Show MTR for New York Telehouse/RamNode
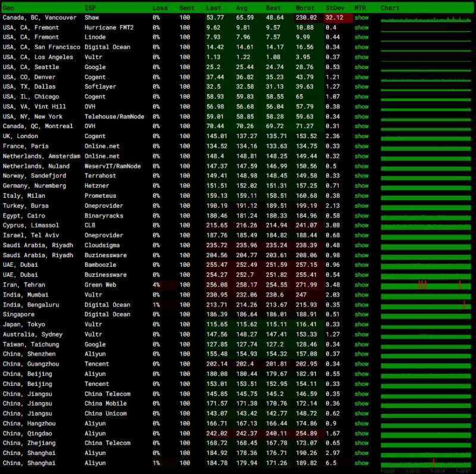Viewport: 476px width, 474px height. tap(361, 117)
